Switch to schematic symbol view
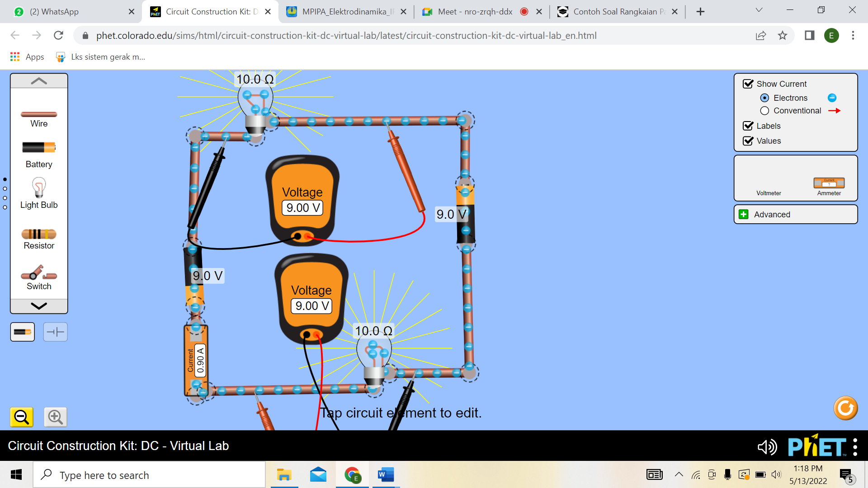 click(56, 332)
